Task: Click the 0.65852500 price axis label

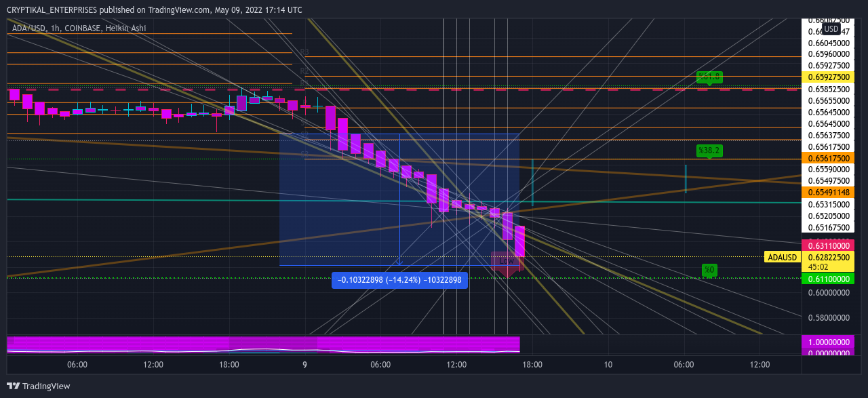Action: [829, 89]
